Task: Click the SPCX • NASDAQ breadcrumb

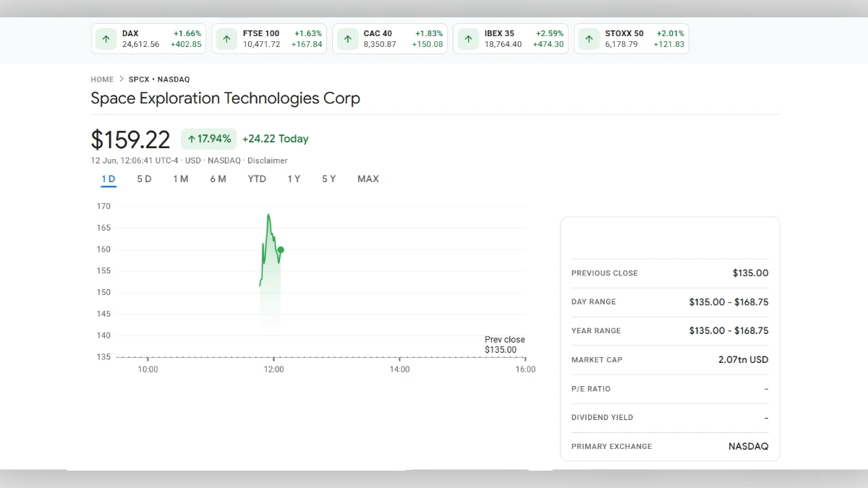Action: (x=159, y=80)
